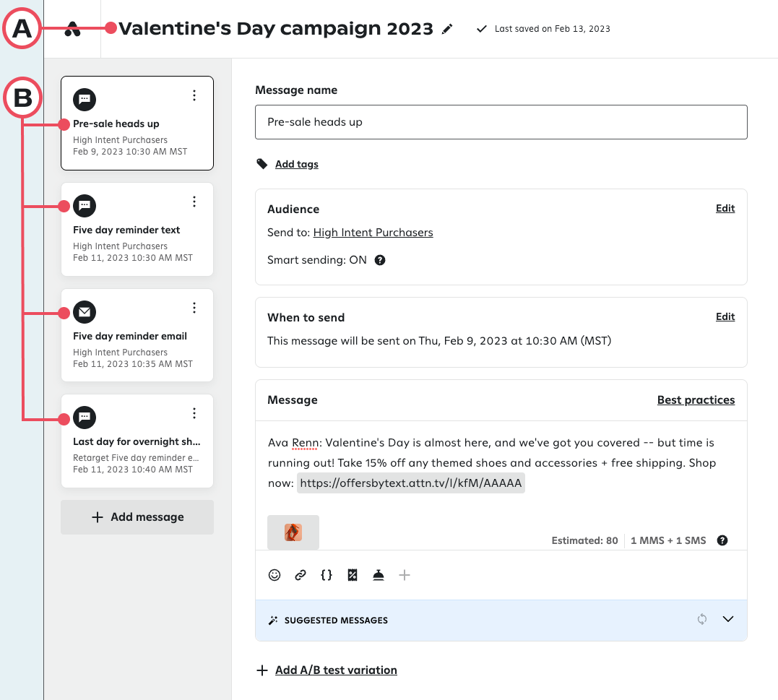Click the concierge bell icon in message toolbar

(379, 575)
